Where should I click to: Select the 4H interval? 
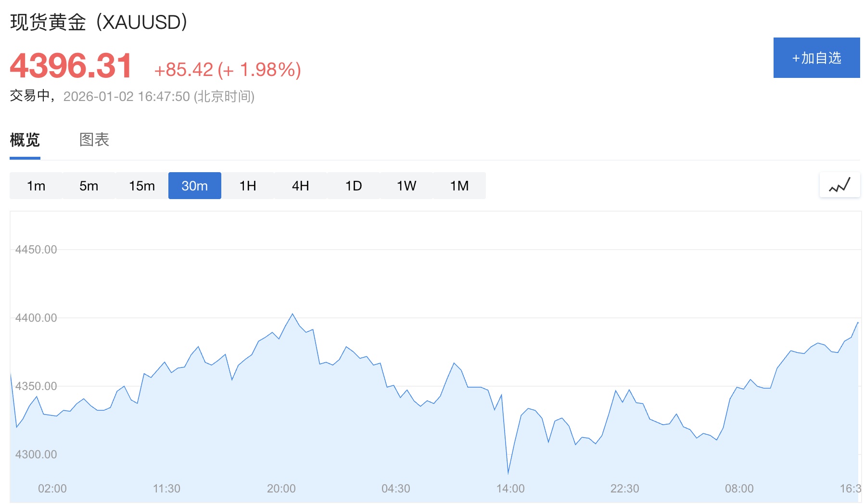(x=301, y=186)
